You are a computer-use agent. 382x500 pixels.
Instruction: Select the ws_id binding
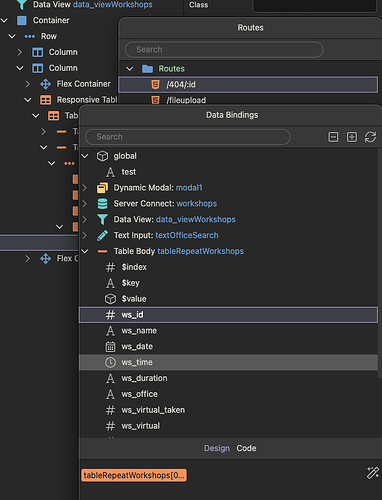[228, 315]
